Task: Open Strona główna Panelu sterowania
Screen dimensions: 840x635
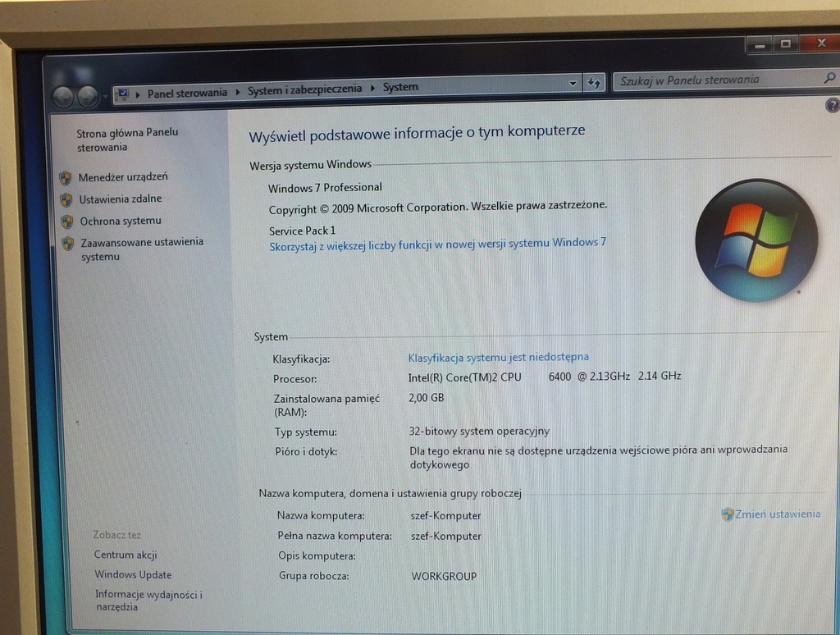Action: (127, 139)
